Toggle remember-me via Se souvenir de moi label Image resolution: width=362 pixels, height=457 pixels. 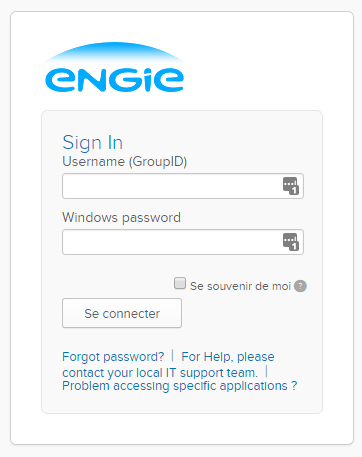pyautogui.click(x=240, y=286)
